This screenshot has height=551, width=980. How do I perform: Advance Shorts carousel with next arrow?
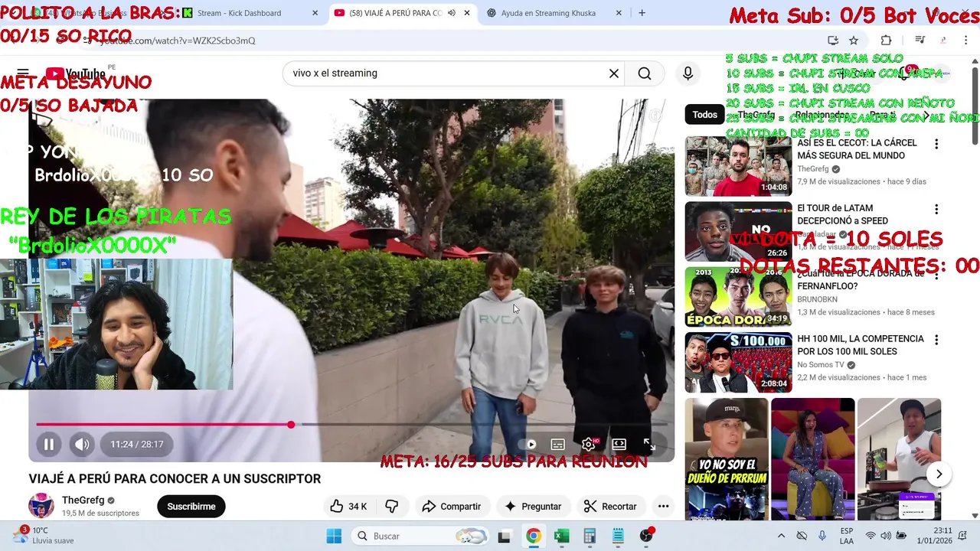coord(939,474)
